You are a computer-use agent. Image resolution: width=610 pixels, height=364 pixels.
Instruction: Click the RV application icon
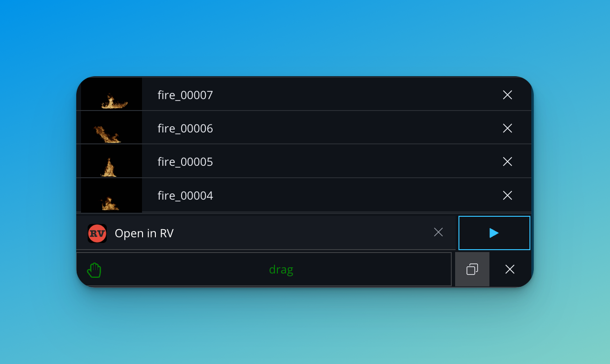97,233
